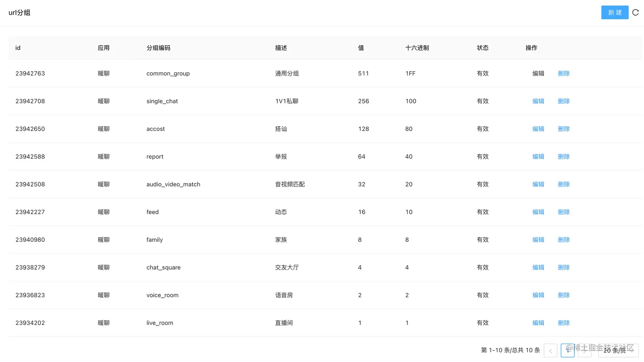Click the 分组编码 column header
Image resolution: width=644 pixels, height=362 pixels.
coord(158,48)
